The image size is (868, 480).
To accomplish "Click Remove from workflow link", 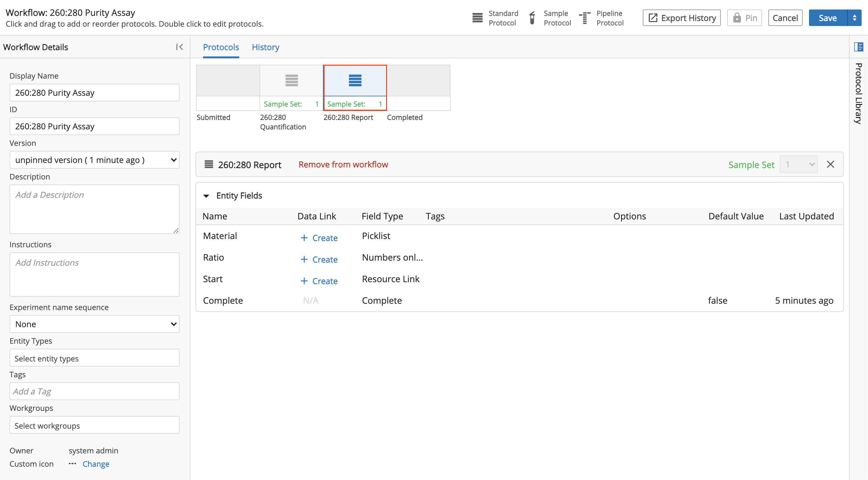I will click(x=343, y=164).
